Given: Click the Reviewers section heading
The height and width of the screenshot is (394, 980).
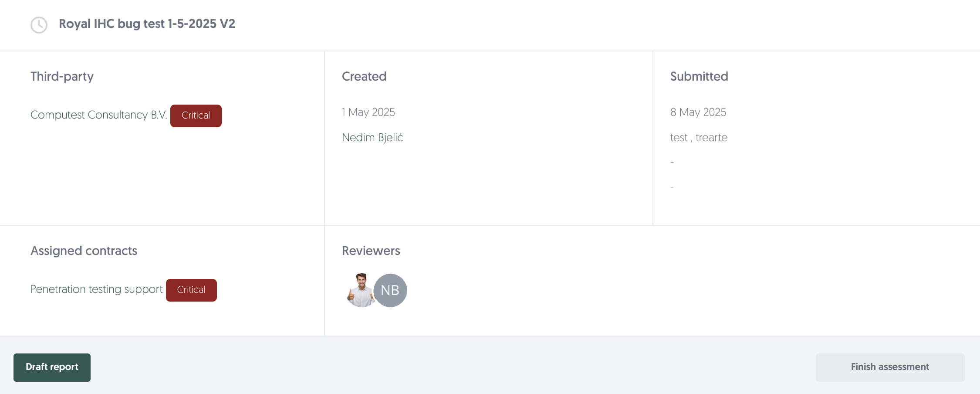Looking at the screenshot, I should (371, 251).
